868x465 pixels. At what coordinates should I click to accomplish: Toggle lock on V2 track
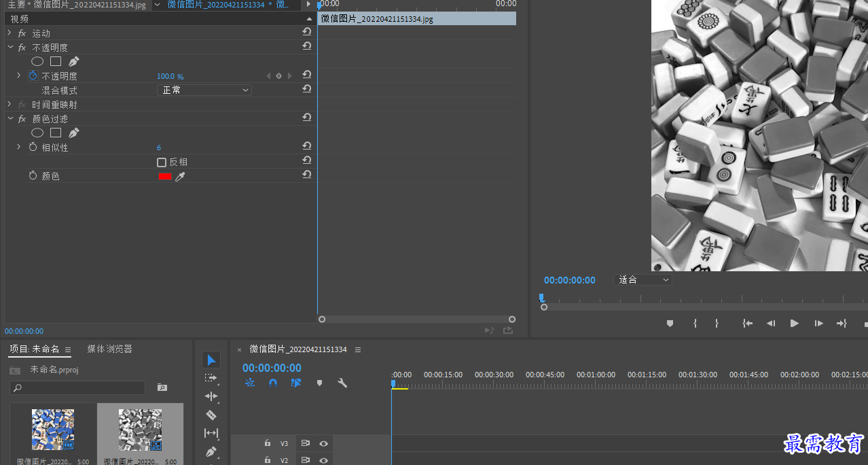[268, 460]
